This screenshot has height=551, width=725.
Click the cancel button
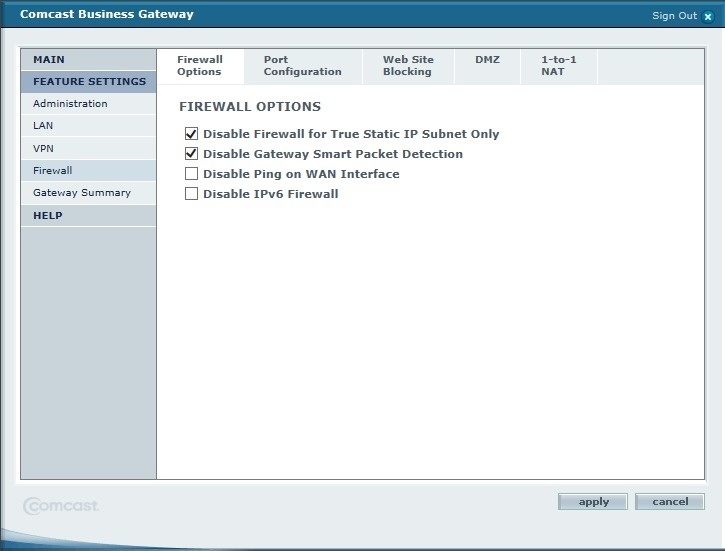(670, 502)
